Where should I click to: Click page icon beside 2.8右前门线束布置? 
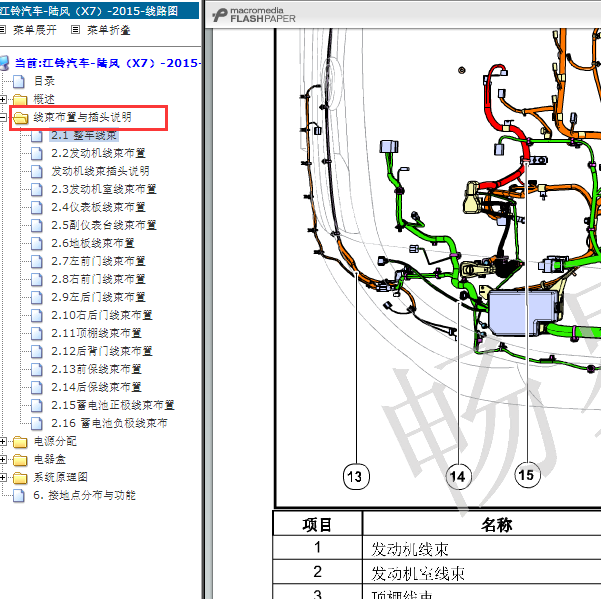click(37, 279)
